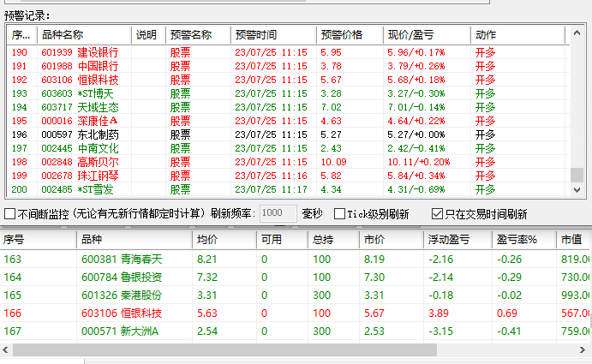Sort by 浮动盈亏 column header
This screenshot has height=364, width=592.
point(457,240)
